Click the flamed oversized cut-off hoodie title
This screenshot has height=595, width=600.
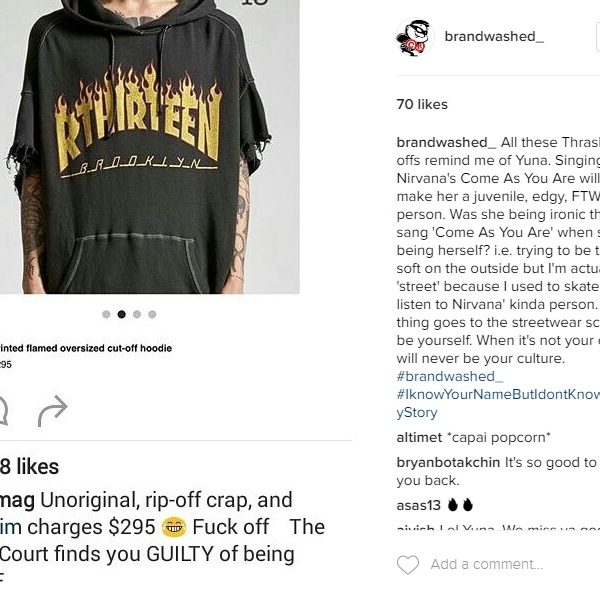click(86, 348)
